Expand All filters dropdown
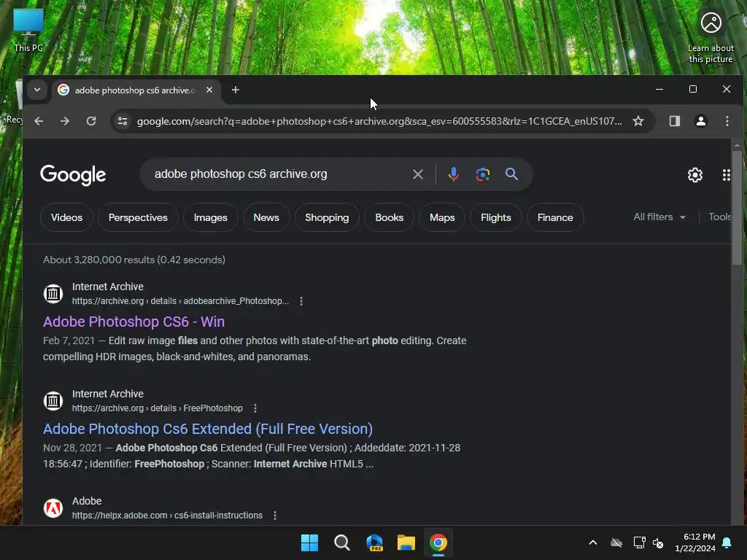747x560 pixels. tap(659, 217)
